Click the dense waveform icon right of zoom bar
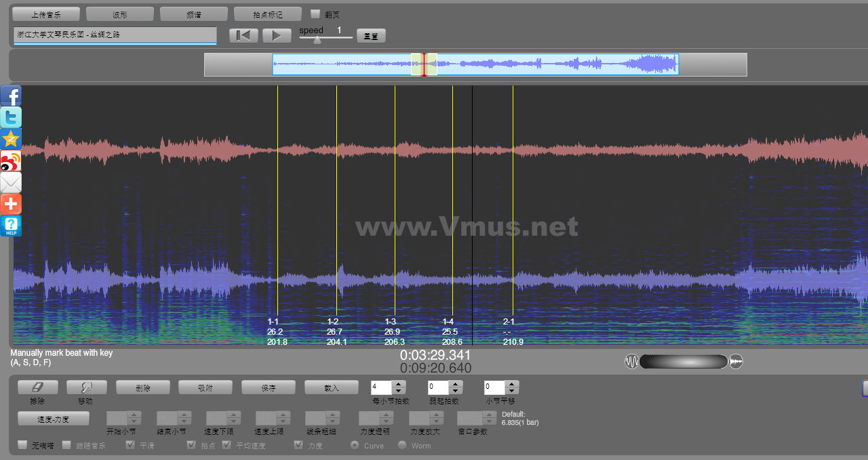Viewport: 868px width, 460px height. coord(736,362)
